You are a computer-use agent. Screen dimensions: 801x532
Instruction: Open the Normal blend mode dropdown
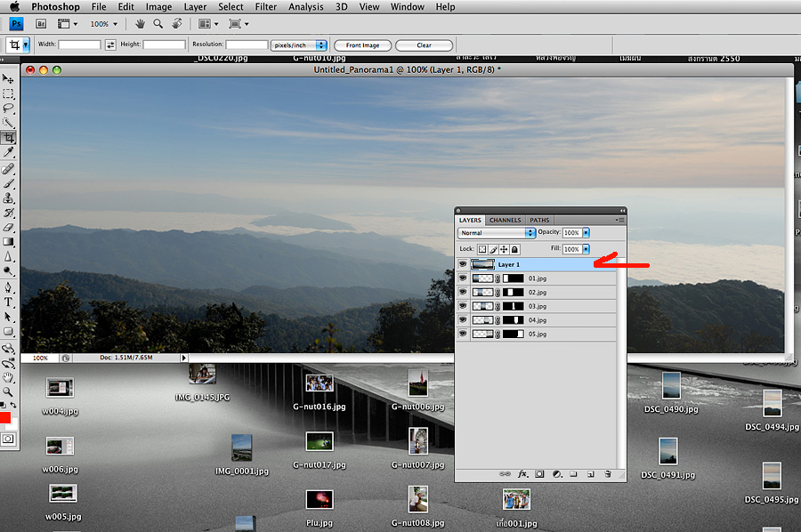[497, 233]
